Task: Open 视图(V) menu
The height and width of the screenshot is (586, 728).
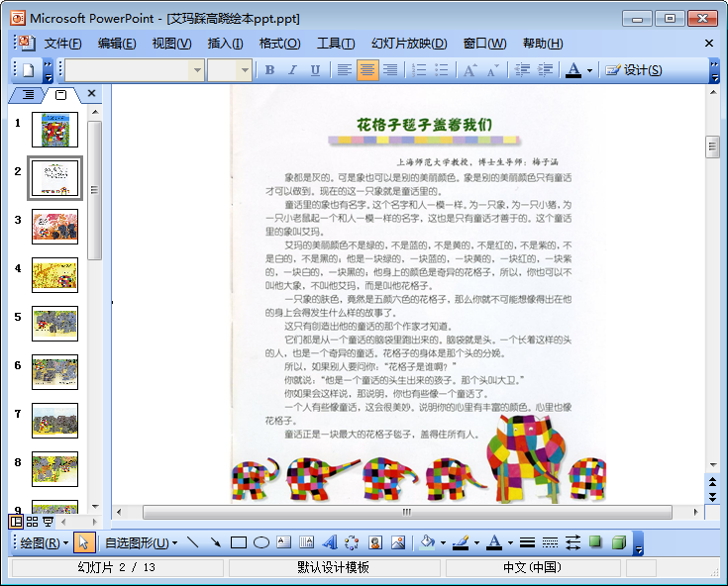Action: tap(171, 44)
